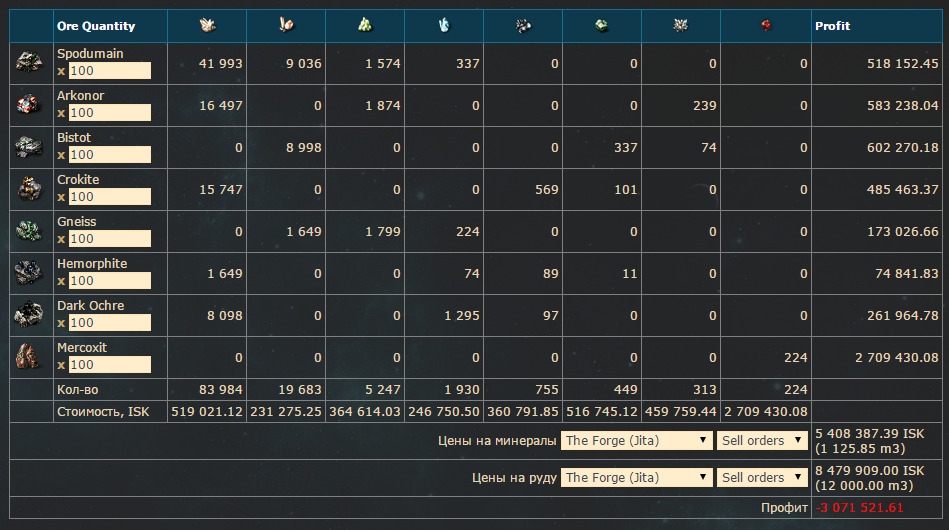Focus the Crokite quantity input
Image resolution: width=949 pixels, height=530 pixels.
[110, 197]
